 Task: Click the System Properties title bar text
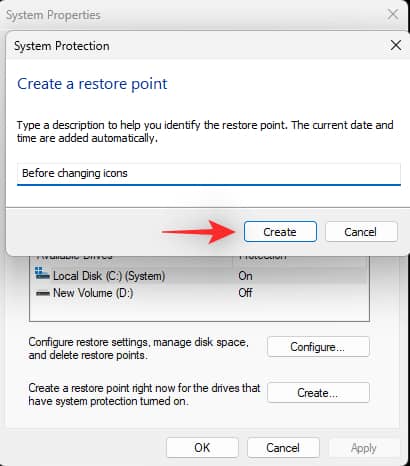pos(53,15)
